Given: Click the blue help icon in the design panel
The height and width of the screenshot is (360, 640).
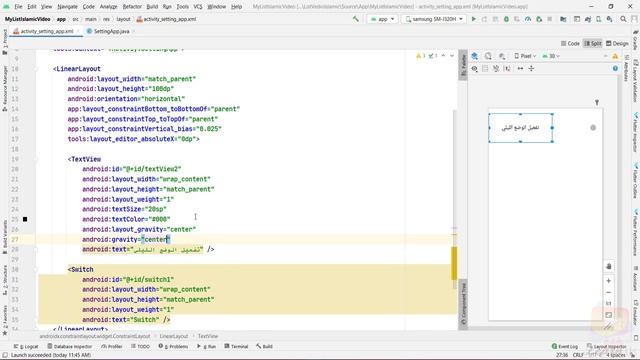Looking at the screenshot, I should pyautogui.click(x=615, y=69).
